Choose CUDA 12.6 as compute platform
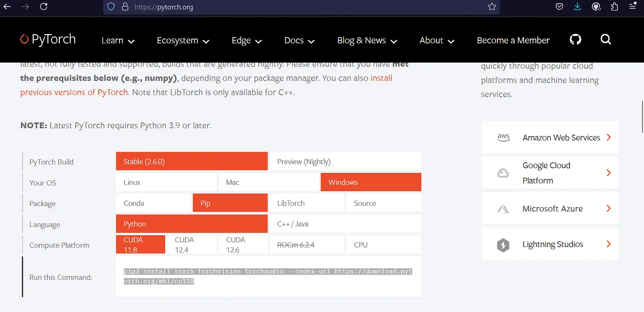The image size is (644, 312). 243,244
